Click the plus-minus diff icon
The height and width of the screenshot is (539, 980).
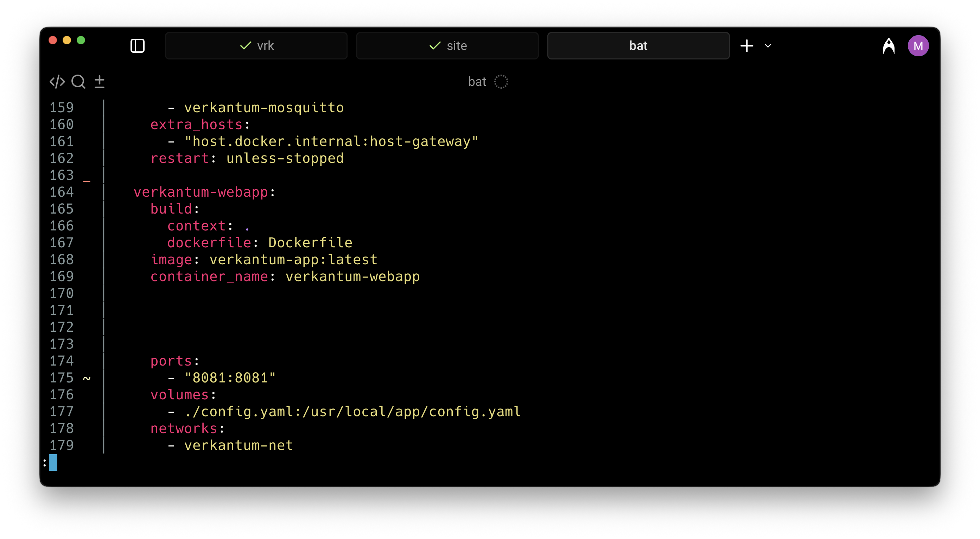click(x=100, y=81)
